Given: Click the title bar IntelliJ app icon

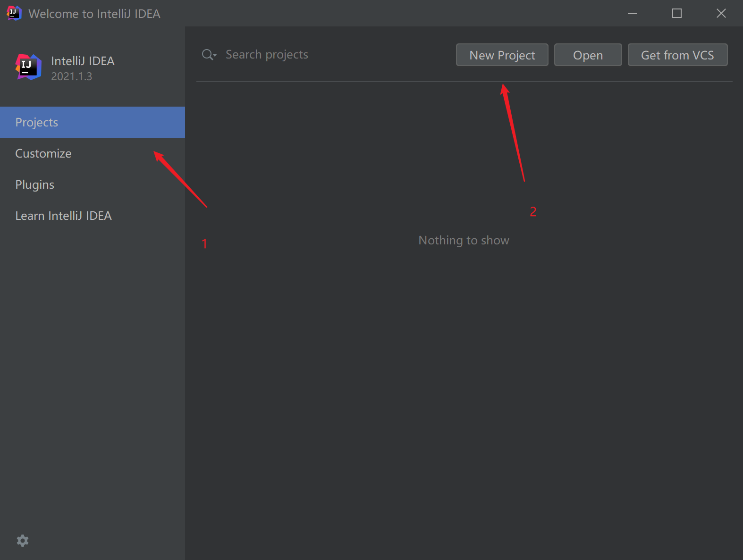Looking at the screenshot, I should (x=14, y=13).
